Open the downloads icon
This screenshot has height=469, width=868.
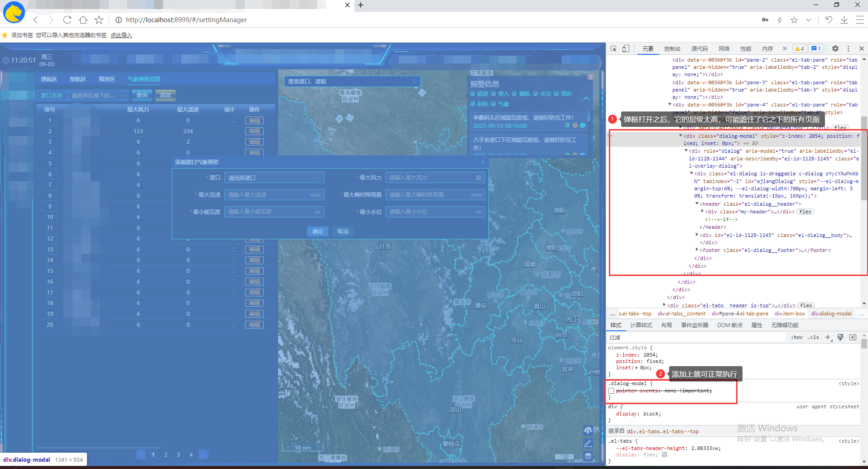(x=844, y=19)
